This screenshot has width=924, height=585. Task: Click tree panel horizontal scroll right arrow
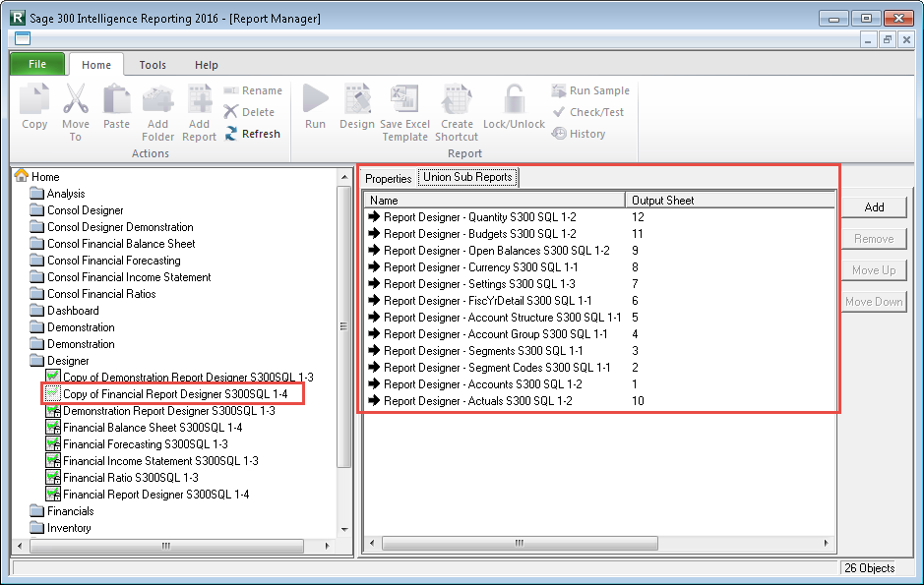click(x=327, y=546)
